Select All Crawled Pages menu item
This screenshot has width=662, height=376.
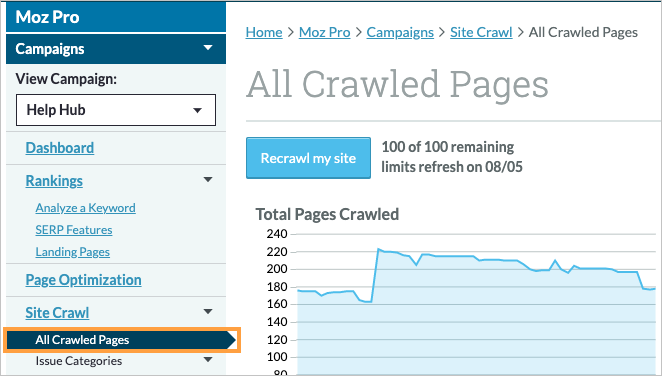pyautogui.click(x=122, y=340)
